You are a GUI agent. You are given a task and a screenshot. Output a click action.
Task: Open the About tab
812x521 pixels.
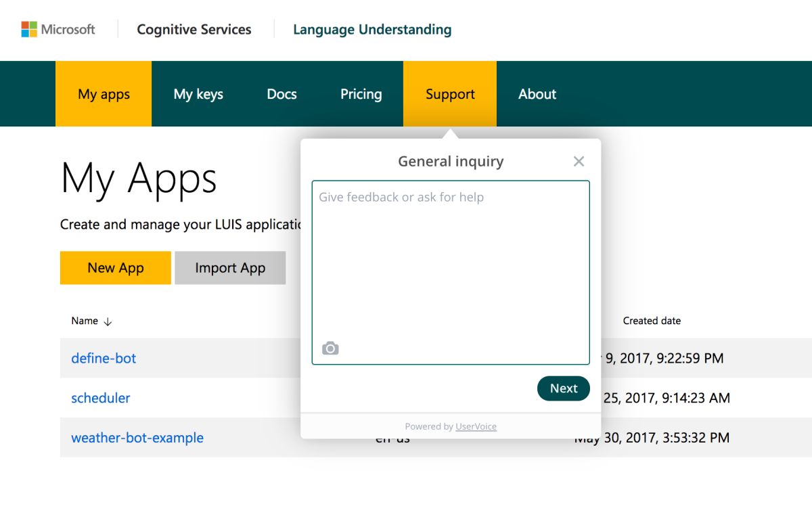537,94
